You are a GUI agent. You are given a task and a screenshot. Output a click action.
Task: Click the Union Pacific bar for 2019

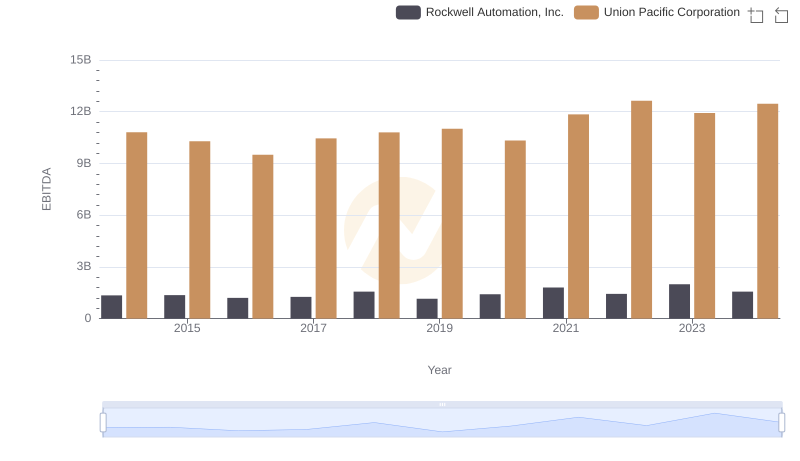click(452, 224)
